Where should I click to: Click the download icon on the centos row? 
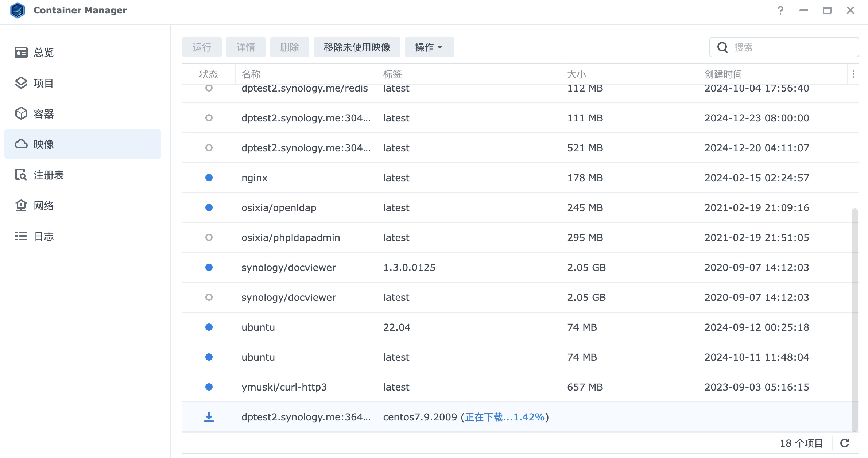pos(209,417)
